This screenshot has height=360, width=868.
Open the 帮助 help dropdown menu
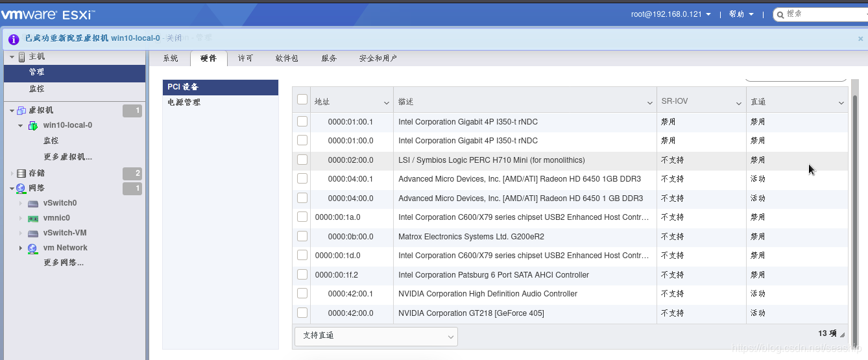(x=741, y=14)
